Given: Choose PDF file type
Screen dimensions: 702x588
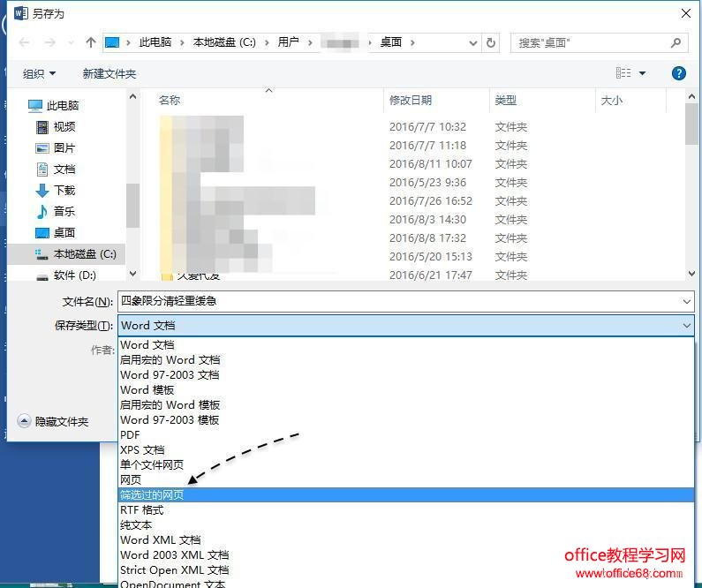Looking at the screenshot, I should [406, 435].
